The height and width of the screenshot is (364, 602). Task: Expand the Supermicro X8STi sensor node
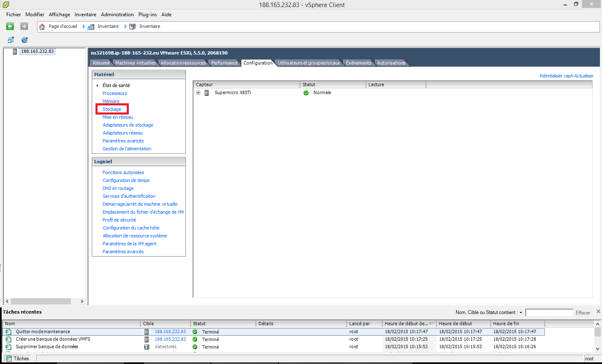(x=198, y=93)
